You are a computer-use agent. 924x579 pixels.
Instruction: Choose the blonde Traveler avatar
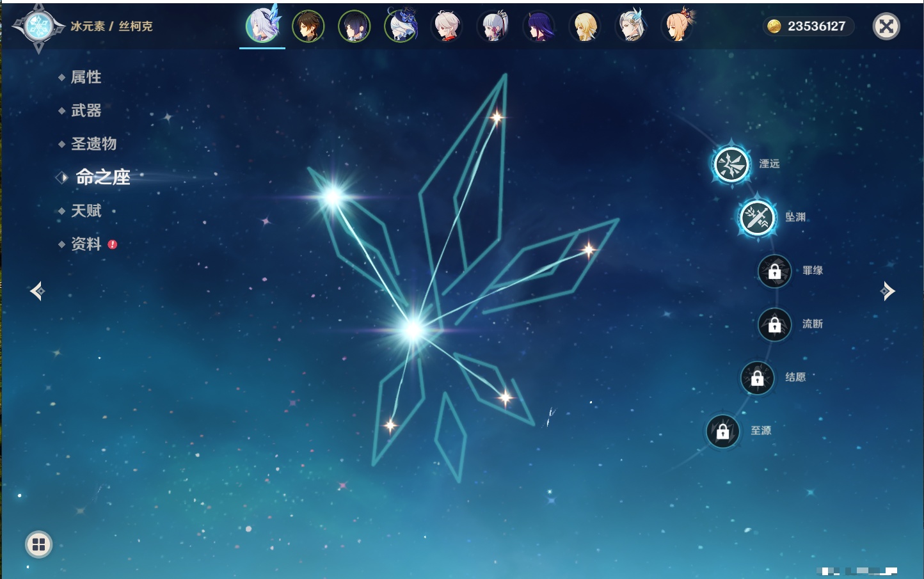click(x=585, y=26)
